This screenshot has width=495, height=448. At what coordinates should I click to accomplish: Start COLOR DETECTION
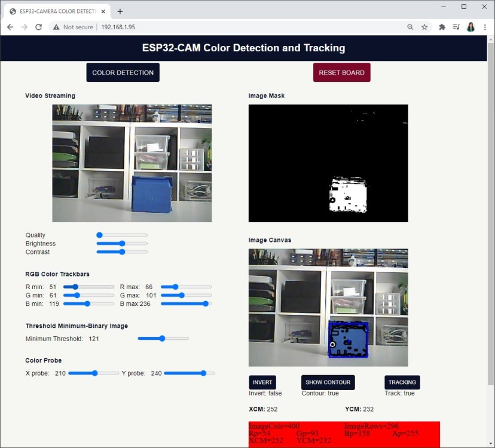123,72
